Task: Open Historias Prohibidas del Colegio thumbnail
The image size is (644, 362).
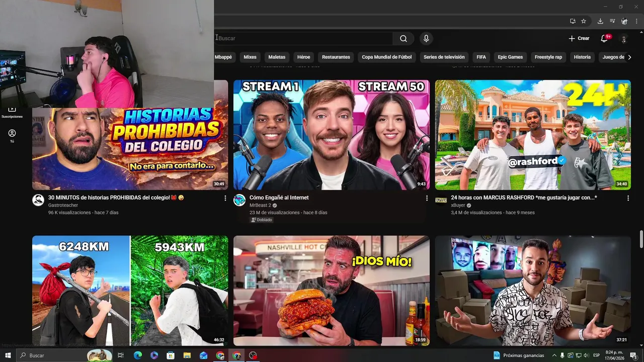Action: pos(130,149)
